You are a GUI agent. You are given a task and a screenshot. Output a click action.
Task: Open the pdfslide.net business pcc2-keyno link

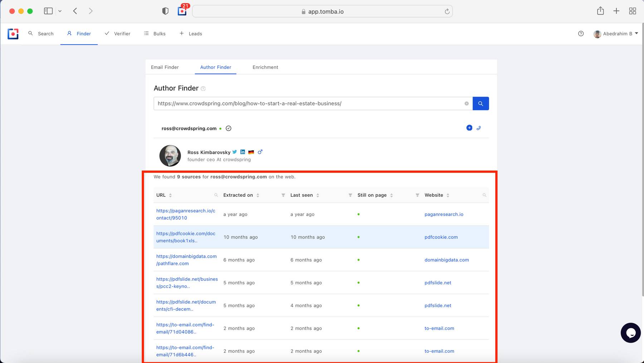click(x=187, y=283)
